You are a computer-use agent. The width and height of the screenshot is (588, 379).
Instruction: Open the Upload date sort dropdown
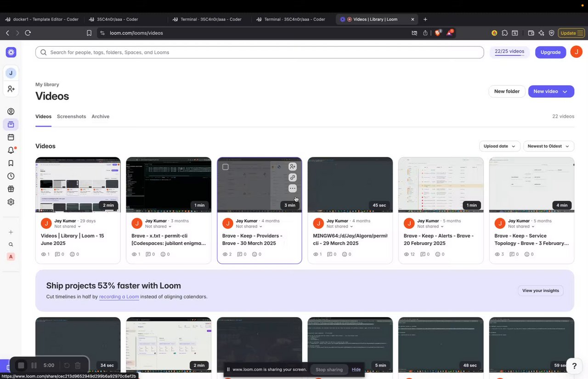click(x=500, y=146)
